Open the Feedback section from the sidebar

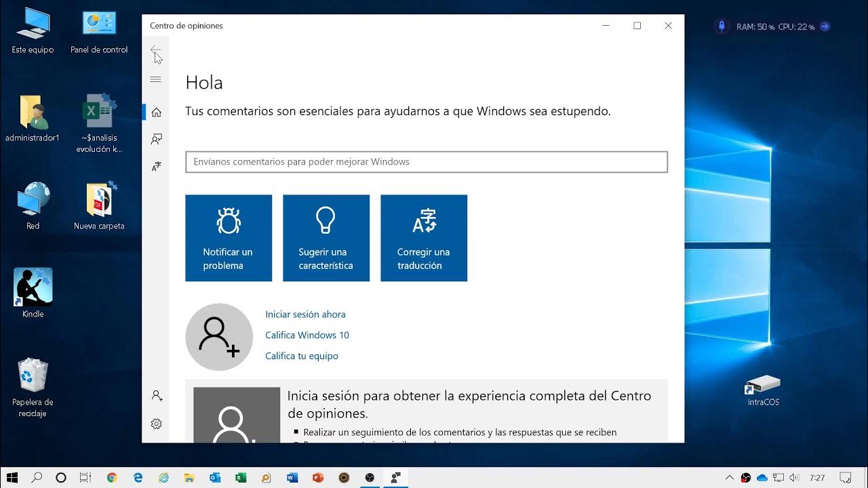156,139
